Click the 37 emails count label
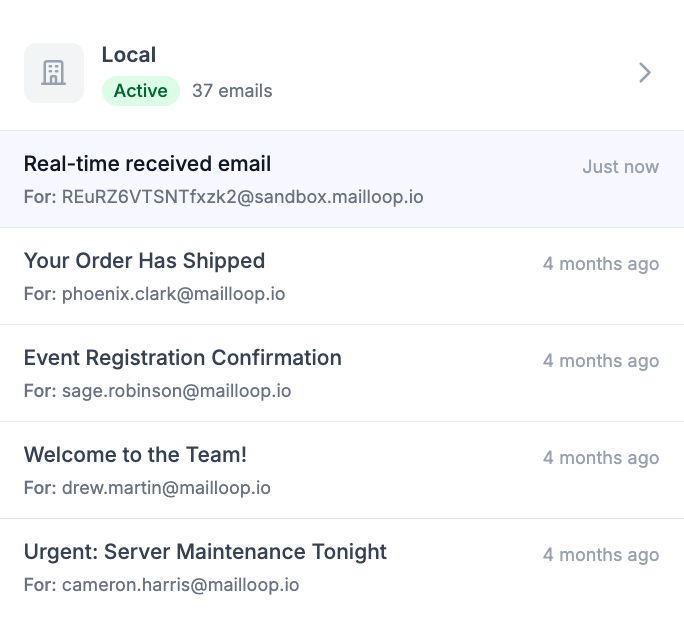The width and height of the screenshot is (684, 633). click(232, 91)
